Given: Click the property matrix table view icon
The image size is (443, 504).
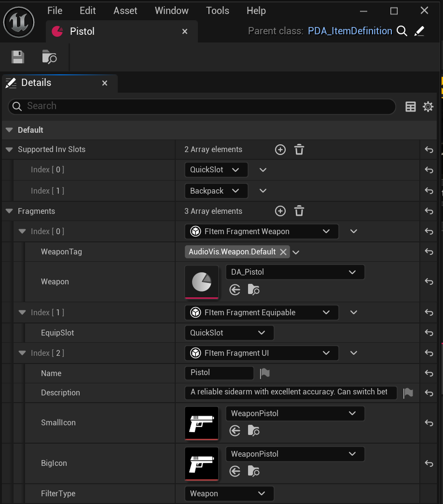Looking at the screenshot, I should (410, 107).
